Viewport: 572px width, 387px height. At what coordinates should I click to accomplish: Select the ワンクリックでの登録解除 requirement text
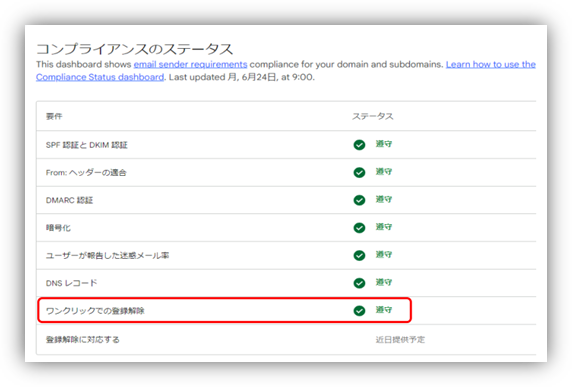click(x=95, y=311)
